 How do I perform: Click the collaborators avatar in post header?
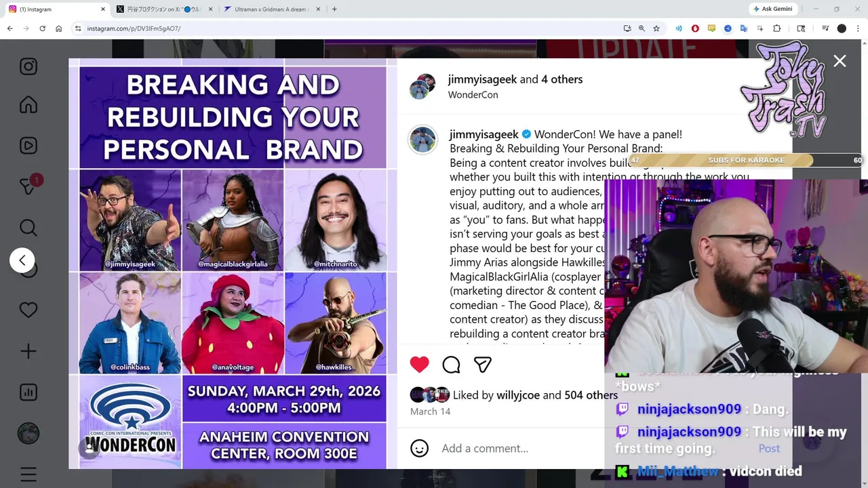pyautogui.click(x=422, y=87)
